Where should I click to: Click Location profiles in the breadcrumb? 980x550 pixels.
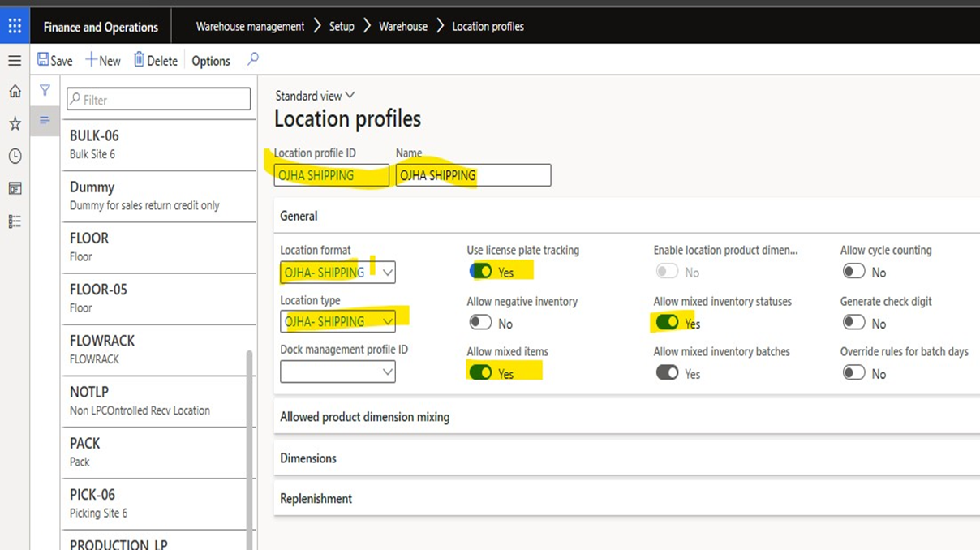488,26
